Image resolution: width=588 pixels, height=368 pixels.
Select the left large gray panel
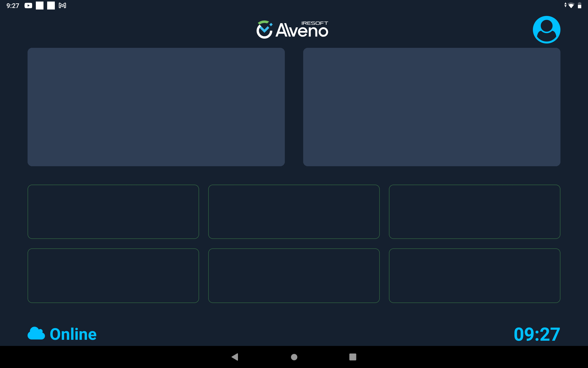(156, 107)
